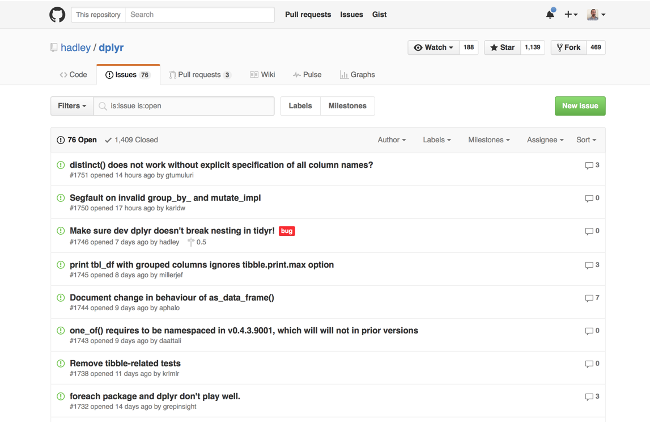Open author link gtumuluri
650x422 pixels.
(179, 175)
